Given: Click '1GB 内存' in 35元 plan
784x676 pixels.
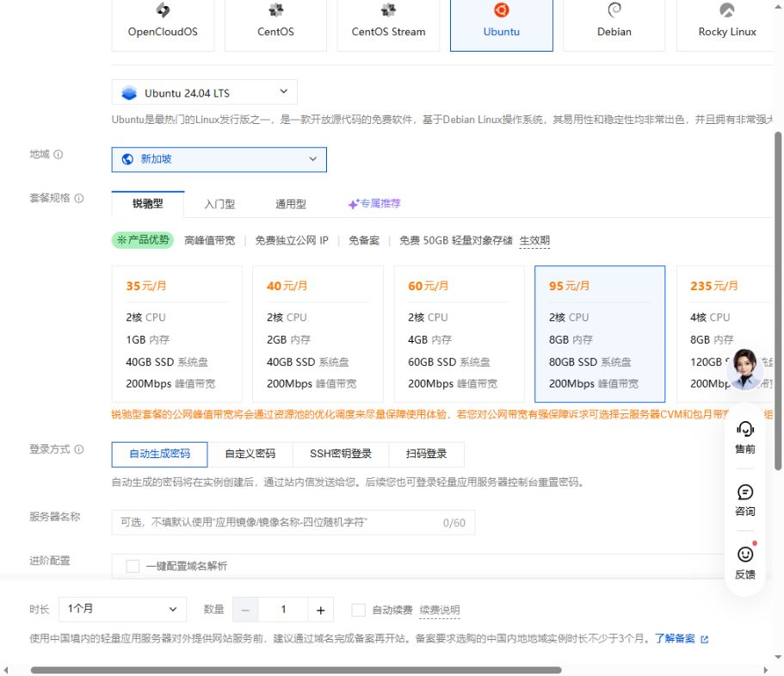Looking at the screenshot, I should pyautogui.click(x=147, y=340).
